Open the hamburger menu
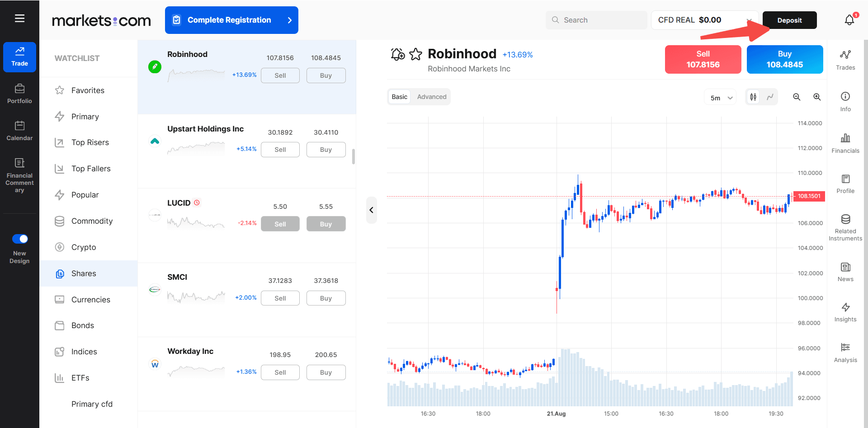This screenshot has height=428, width=868. (x=19, y=19)
